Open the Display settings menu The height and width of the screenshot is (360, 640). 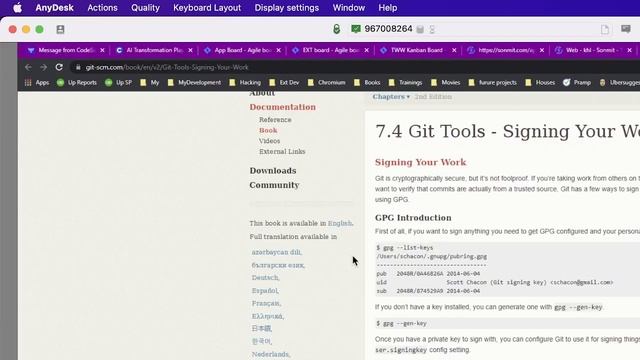(x=287, y=8)
